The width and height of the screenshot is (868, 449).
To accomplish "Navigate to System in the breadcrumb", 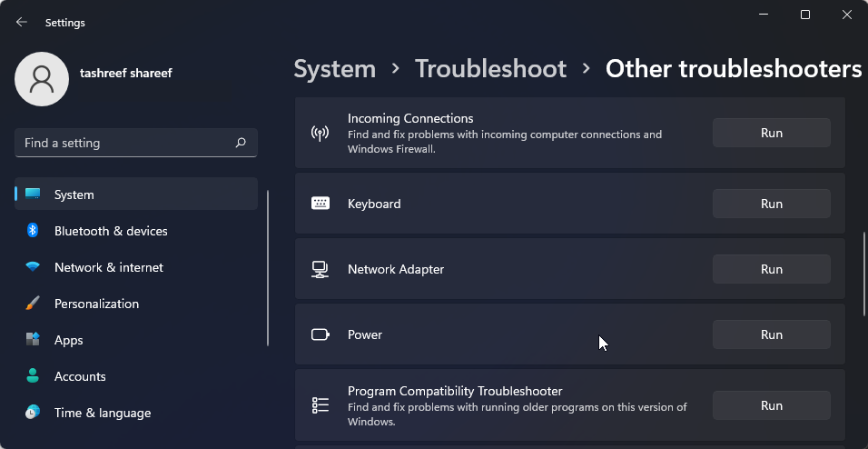I will [x=334, y=69].
